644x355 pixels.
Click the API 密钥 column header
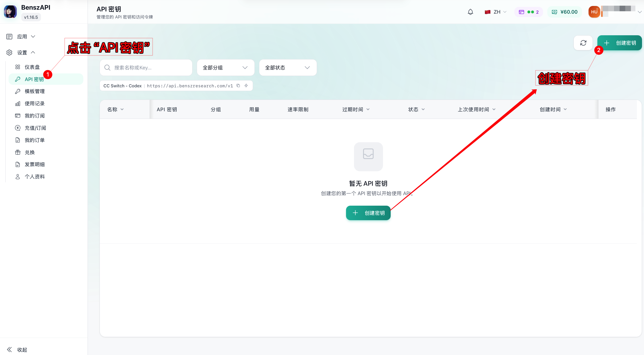tap(167, 110)
